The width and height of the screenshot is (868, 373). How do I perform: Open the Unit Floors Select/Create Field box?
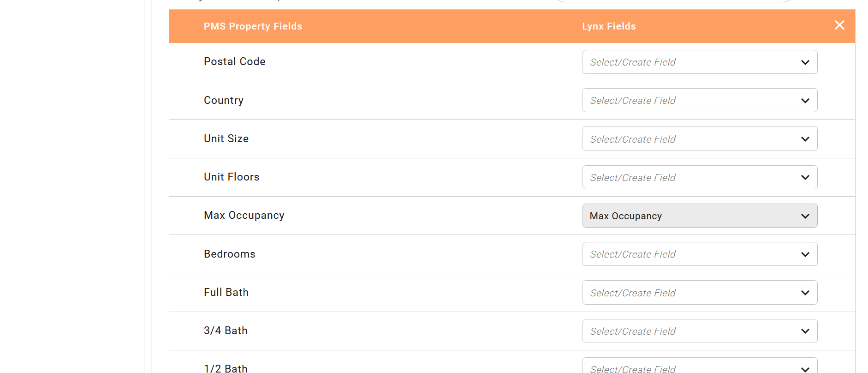coord(700,177)
